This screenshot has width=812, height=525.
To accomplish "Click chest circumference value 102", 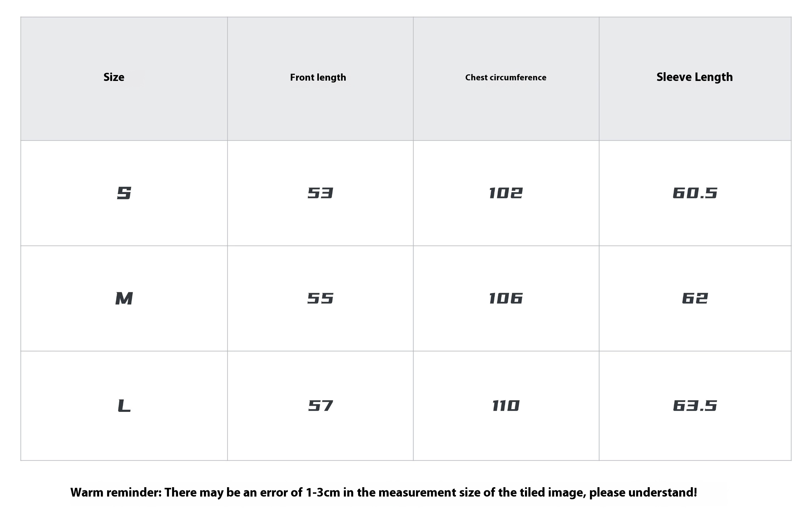I will click(505, 193).
